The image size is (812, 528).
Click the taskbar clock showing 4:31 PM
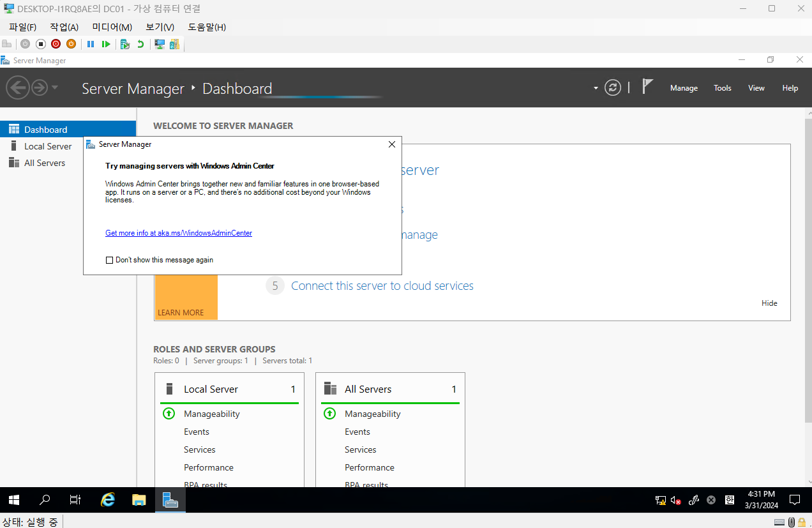[761, 500]
